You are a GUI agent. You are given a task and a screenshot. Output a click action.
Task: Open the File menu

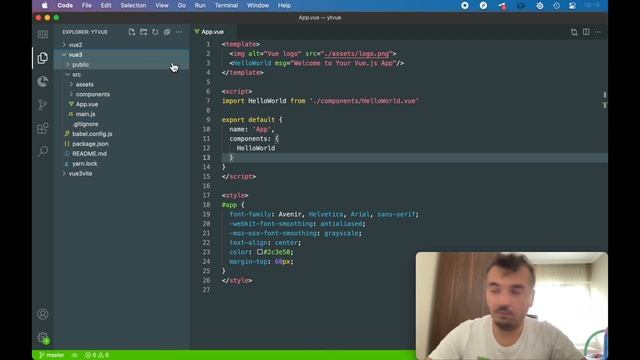point(87,5)
